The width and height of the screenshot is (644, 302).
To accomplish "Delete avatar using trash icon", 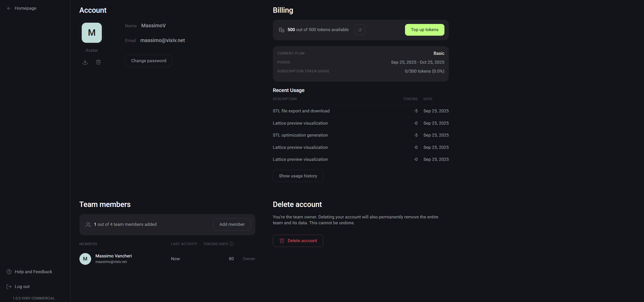I will tap(98, 62).
